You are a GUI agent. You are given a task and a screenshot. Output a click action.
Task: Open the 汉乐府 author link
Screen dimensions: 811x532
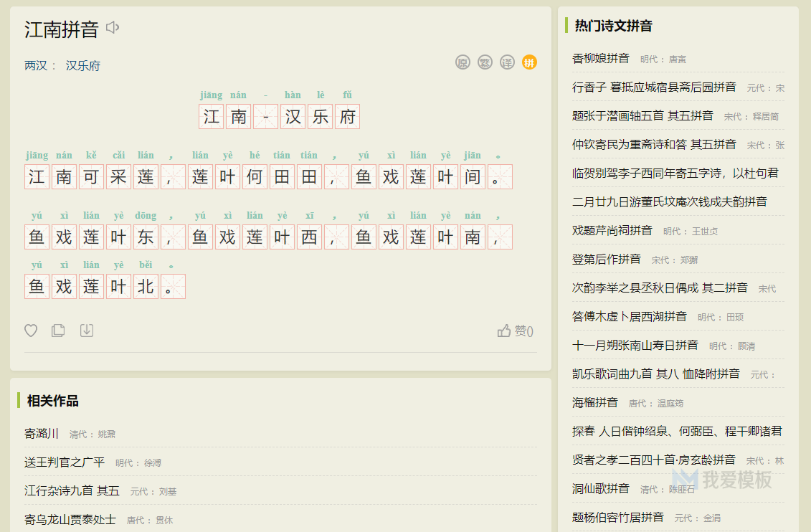coord(82,65)
